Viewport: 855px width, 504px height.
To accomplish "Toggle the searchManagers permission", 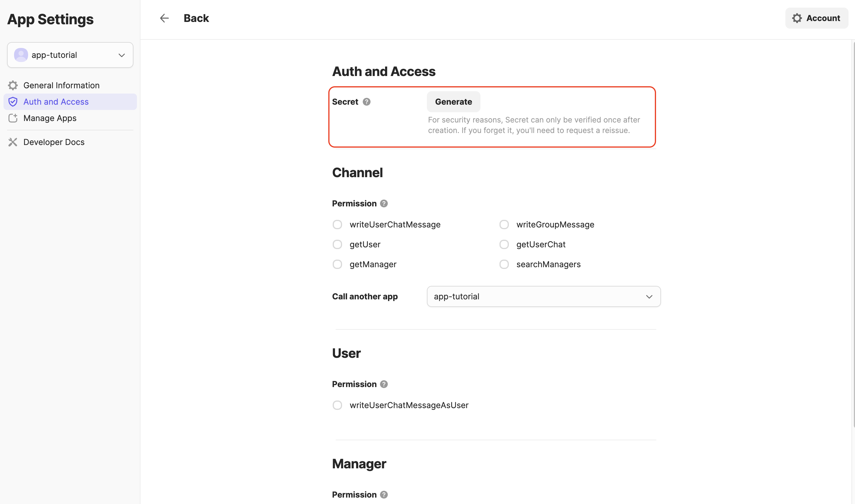I will click(x=504, y=264).
